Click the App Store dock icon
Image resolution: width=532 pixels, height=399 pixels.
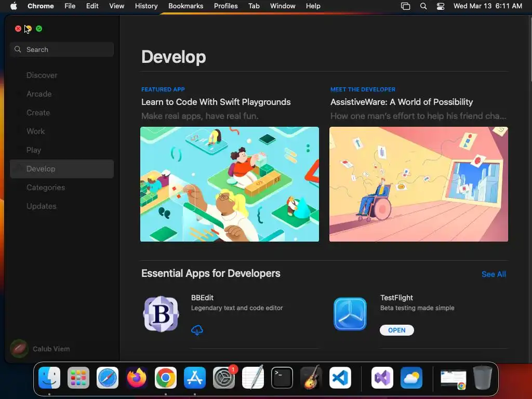tap(195, 378)
